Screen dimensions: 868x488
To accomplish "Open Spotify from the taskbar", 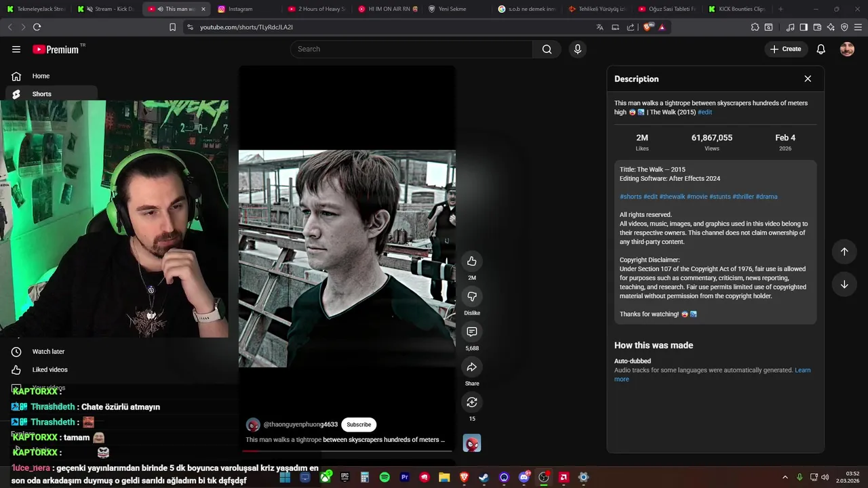I will point(384,477).
